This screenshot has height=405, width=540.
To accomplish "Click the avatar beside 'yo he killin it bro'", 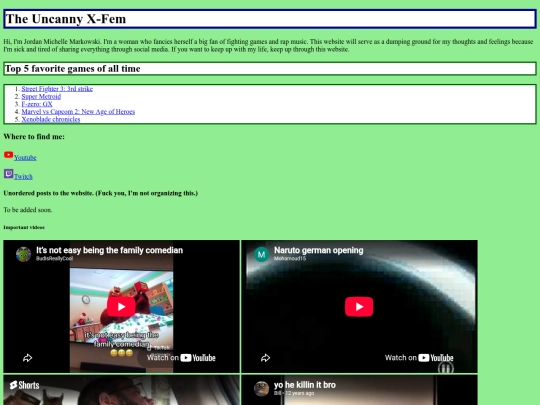I will (261, 389).
